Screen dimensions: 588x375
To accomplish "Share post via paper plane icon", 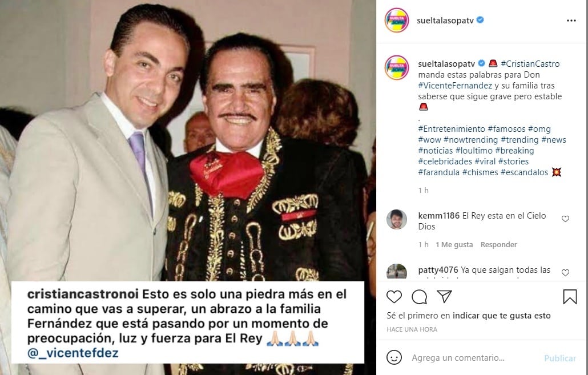I will tap(444, 296).
